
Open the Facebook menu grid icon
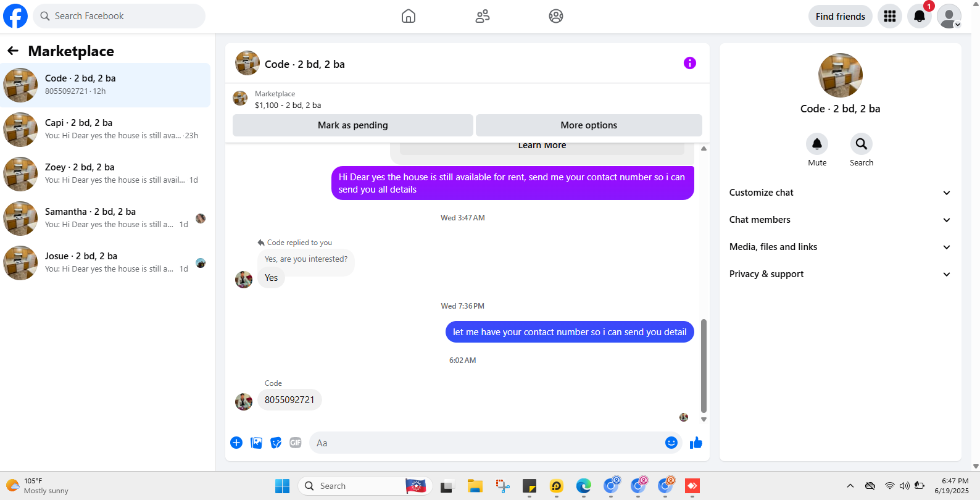(890, 16)
